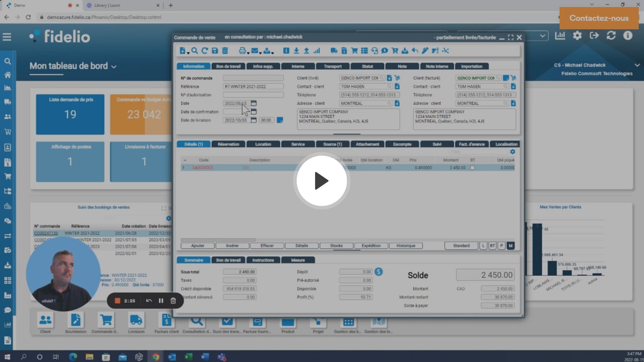Click the Expédition button
The height and width of the screenshot is (362, 644).
point(371,246)
